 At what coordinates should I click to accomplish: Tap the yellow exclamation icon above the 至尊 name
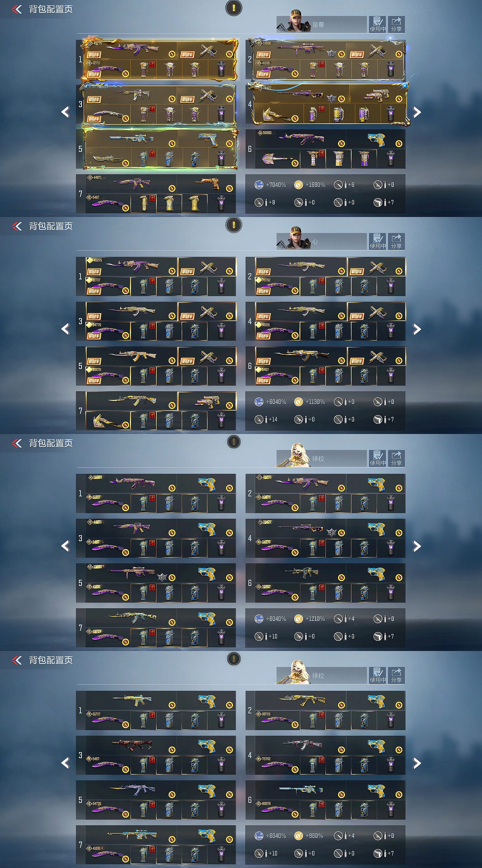click(x=234, y=7)
